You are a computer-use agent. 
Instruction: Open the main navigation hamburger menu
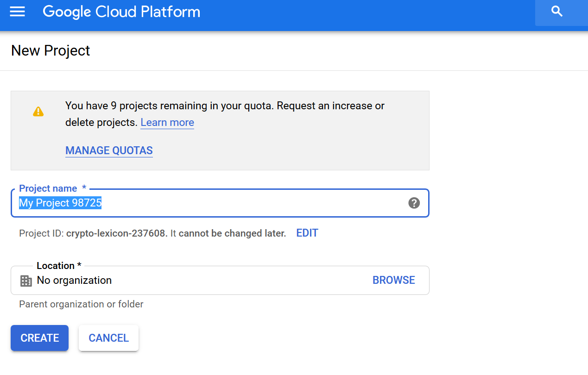pyautogui.click(x=18, y=12)
